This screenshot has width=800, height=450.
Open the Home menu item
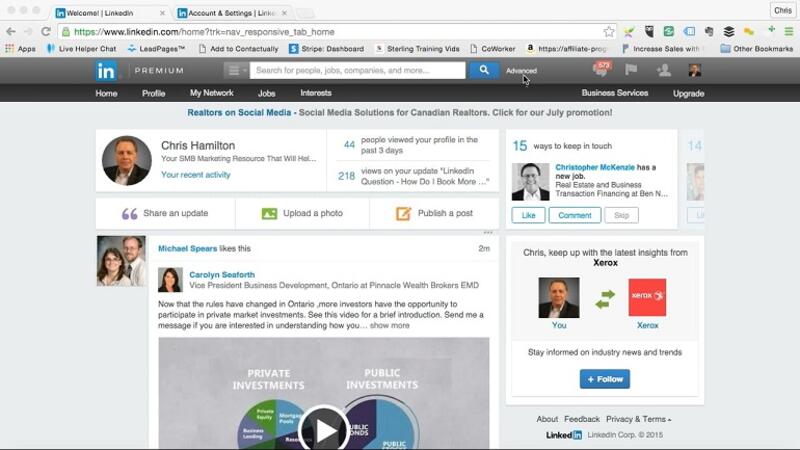(106, 93)
